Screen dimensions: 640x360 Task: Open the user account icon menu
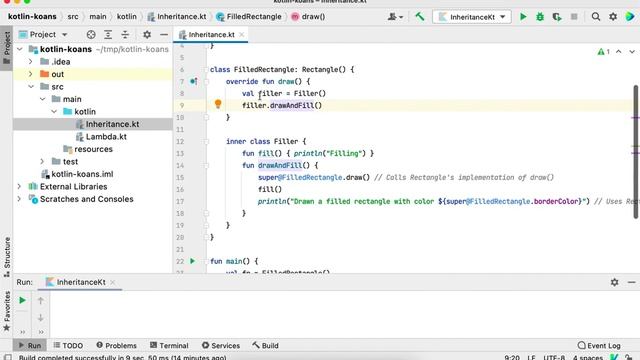click(395, 17)
